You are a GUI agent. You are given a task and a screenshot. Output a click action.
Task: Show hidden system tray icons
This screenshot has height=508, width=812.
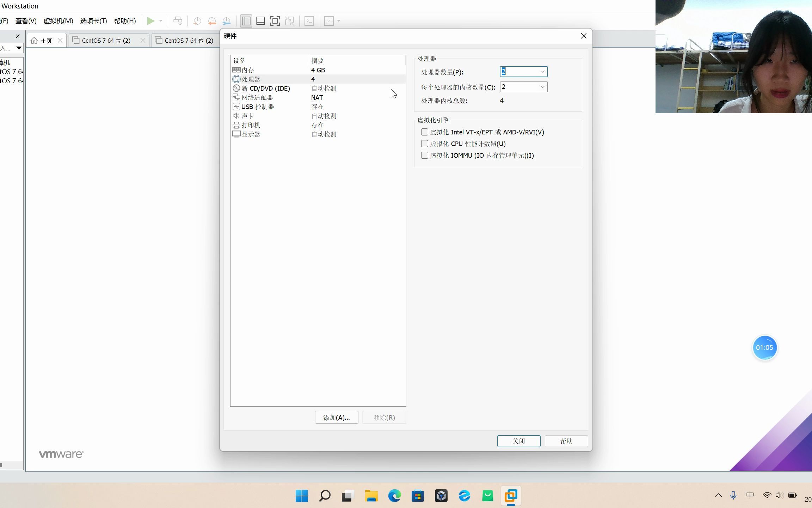(719, 495)
